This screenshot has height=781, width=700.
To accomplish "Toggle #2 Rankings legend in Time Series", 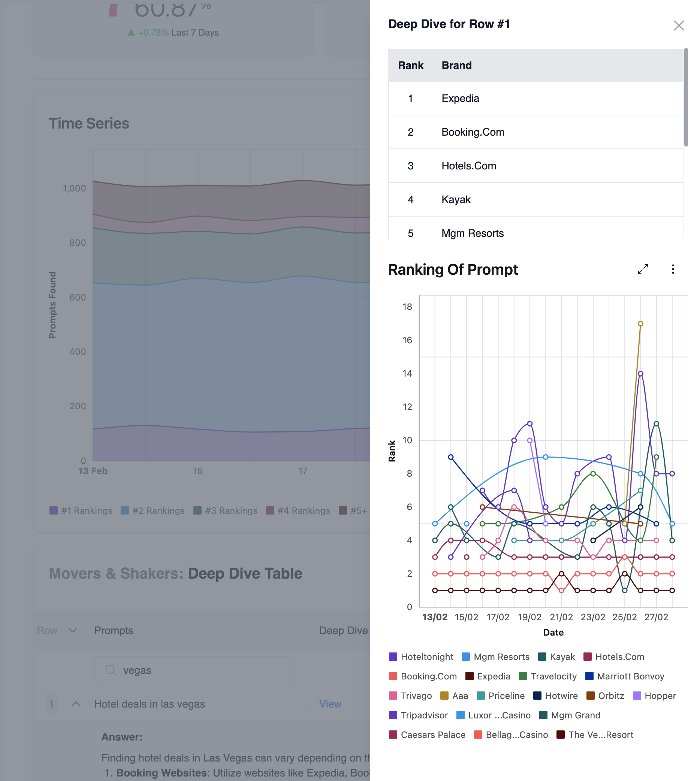I will pyautogui.click(x=152, y=511).
